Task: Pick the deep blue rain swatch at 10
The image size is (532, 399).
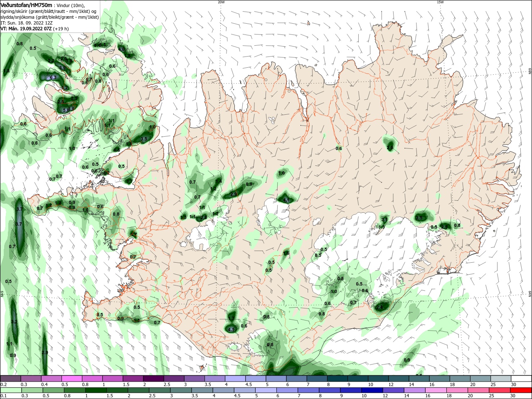Action: coord(372,390)
